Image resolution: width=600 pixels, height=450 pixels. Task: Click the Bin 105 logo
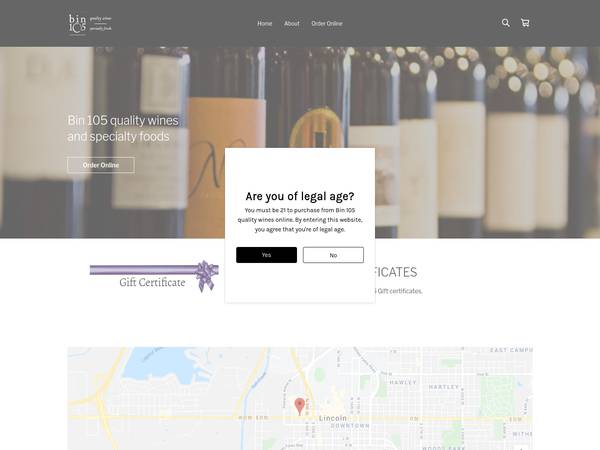90,24
